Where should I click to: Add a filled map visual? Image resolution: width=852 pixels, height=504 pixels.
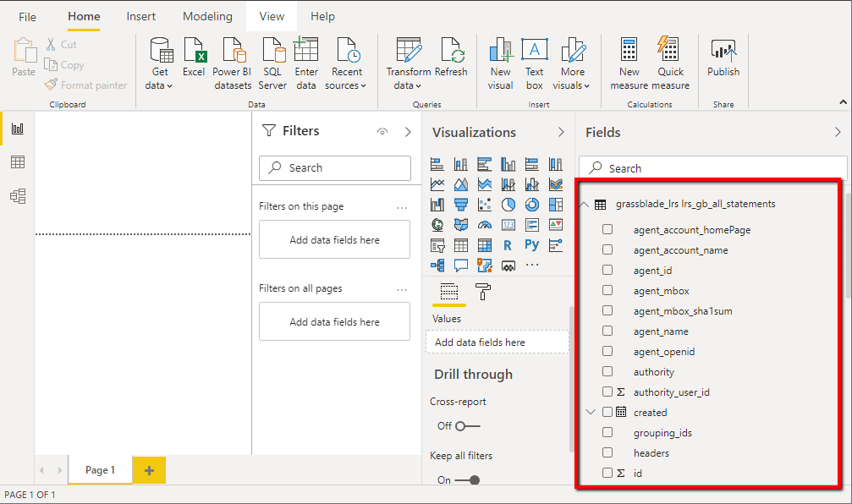[461, 225]
